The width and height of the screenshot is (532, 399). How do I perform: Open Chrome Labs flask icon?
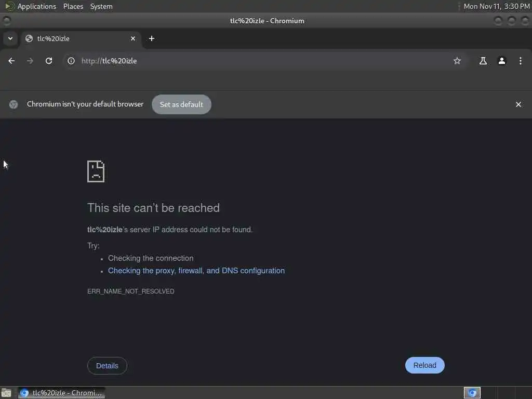[x=483, y=61]
